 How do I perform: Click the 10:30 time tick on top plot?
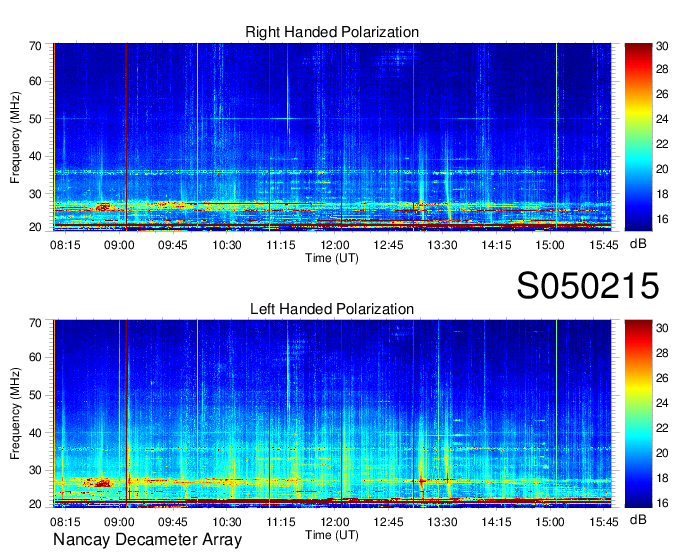227,245
